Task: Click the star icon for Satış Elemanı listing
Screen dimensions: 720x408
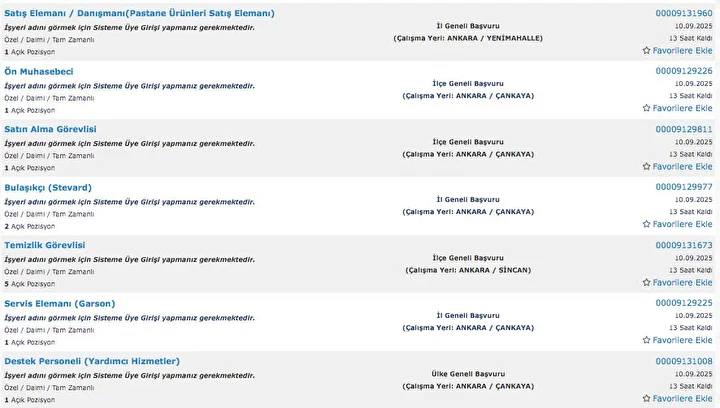Action: click(x=647, y=50)
